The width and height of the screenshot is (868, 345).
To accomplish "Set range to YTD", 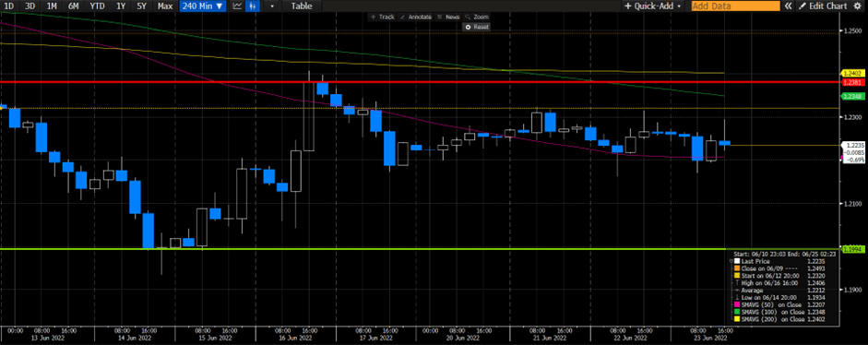I will [x=97, y=6].
